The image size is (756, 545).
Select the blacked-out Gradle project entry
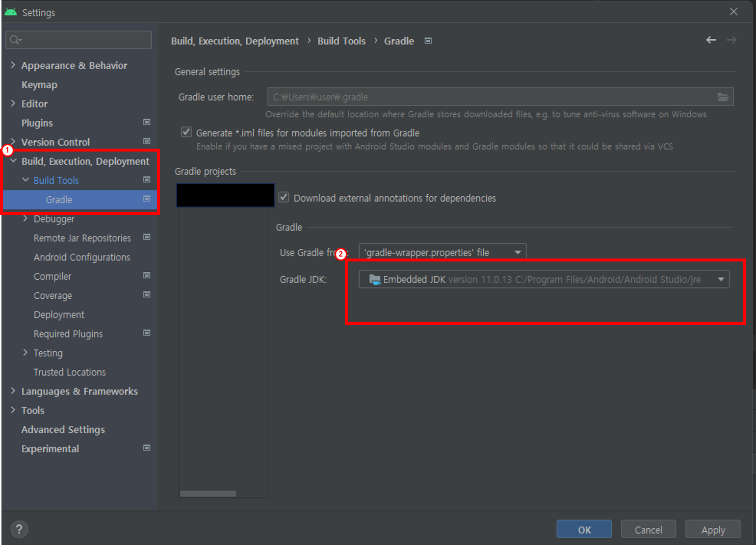tap(225, 195)
